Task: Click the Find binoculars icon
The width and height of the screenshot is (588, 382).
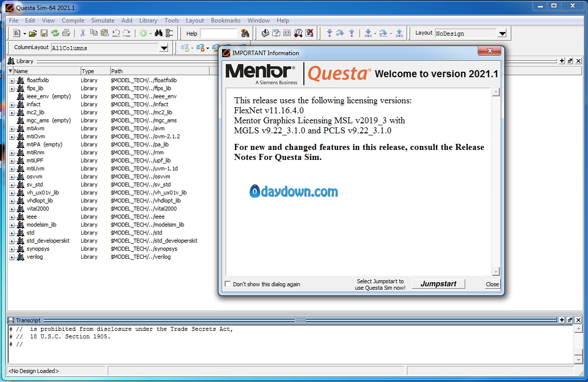Action: [158, 34]
